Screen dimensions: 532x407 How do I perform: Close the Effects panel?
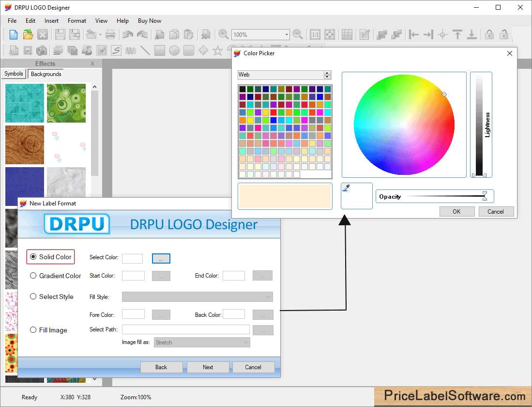[x=92, y=63]
